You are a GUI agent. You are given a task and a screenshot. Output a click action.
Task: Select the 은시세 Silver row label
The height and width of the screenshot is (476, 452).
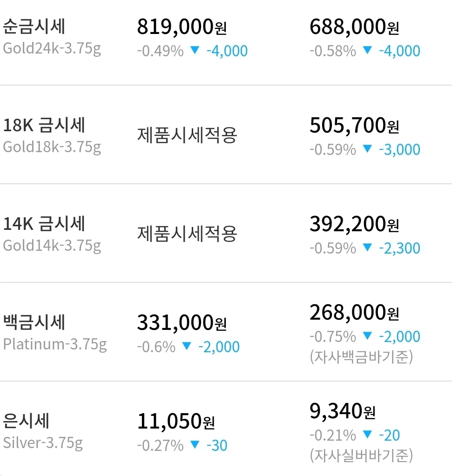[x=42, y=432]
